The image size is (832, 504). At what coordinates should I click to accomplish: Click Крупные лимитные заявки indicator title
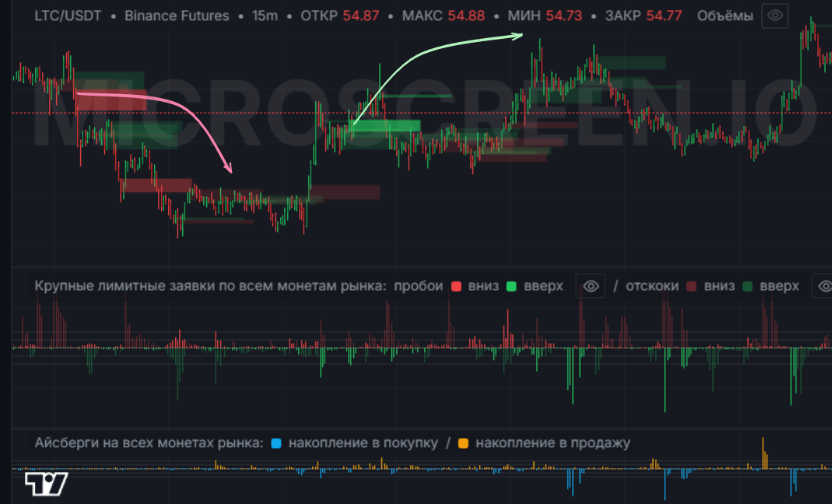click(x=210, y=286)
